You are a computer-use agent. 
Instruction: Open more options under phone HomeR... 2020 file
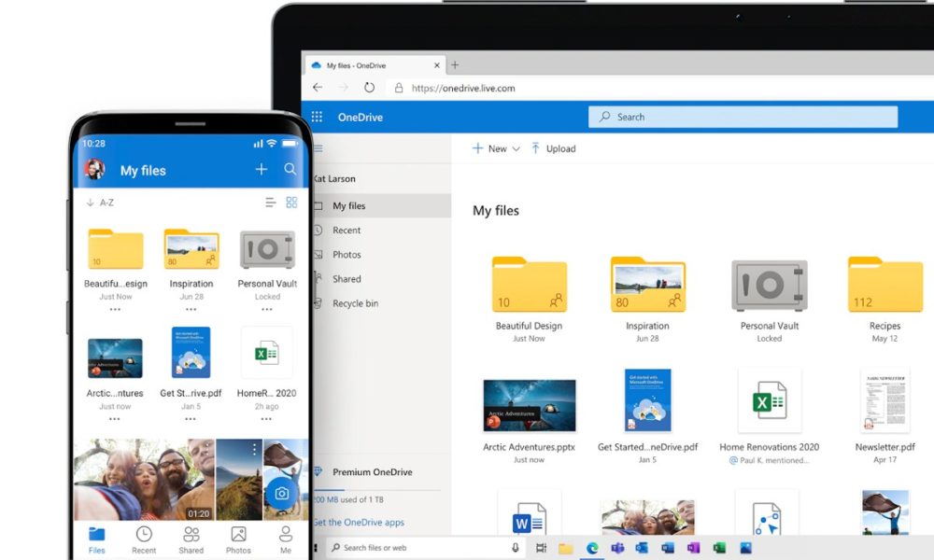tap(266, 419)
